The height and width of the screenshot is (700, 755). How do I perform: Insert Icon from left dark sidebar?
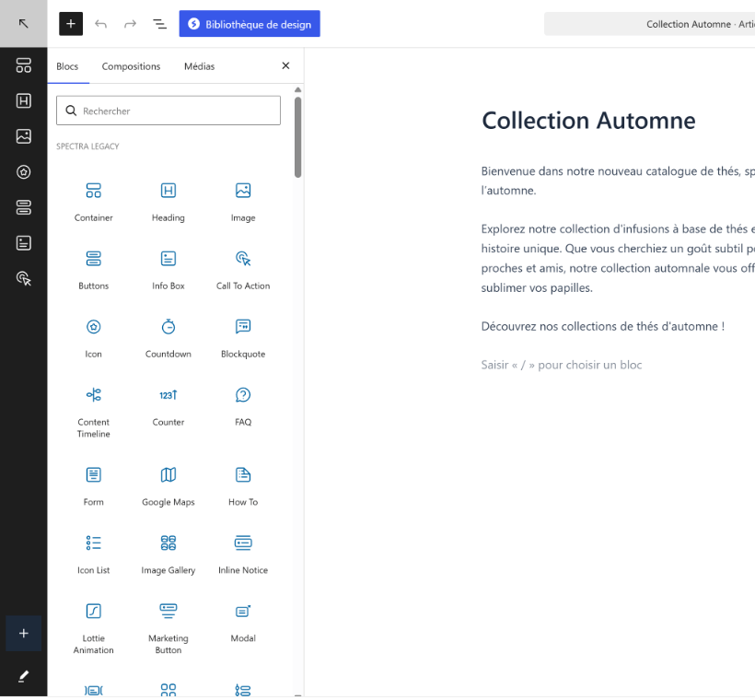[x=24, y=172]
